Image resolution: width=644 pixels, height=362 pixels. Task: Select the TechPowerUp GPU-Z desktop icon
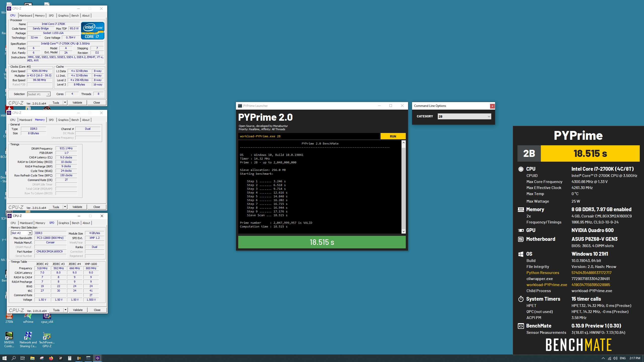click(x=47, y=340)
